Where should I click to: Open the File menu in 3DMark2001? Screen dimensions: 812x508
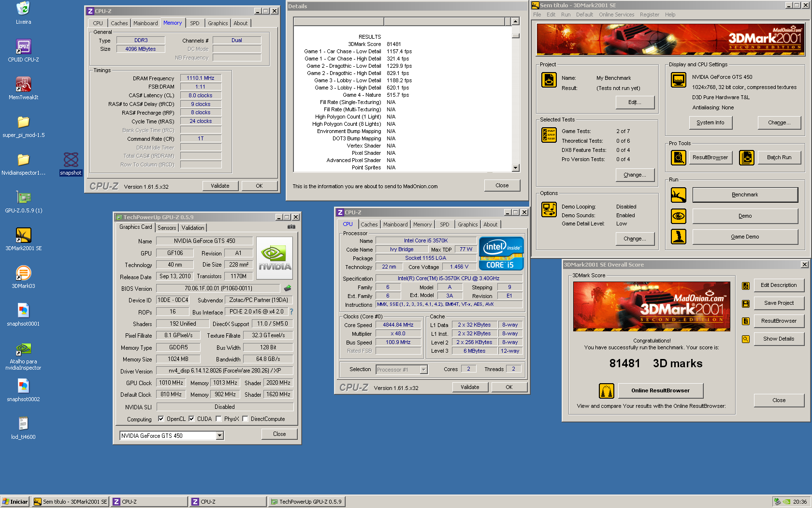[x=537, y=15]
